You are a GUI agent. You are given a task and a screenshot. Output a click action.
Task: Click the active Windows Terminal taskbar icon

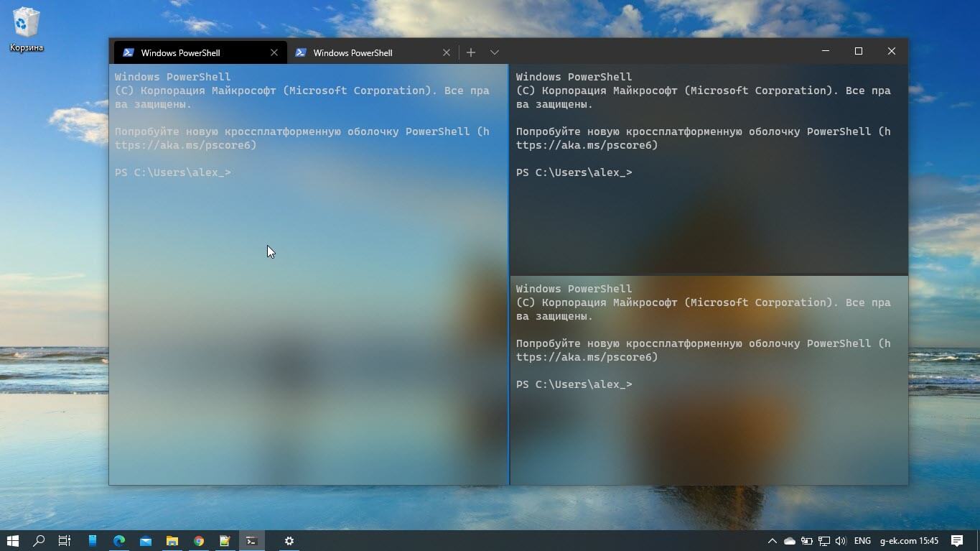(251, 541)
